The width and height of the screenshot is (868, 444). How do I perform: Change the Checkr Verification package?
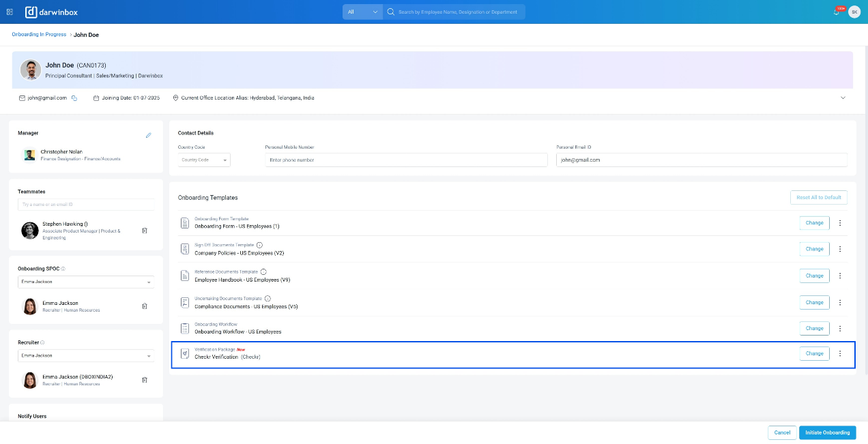point(815,353)
